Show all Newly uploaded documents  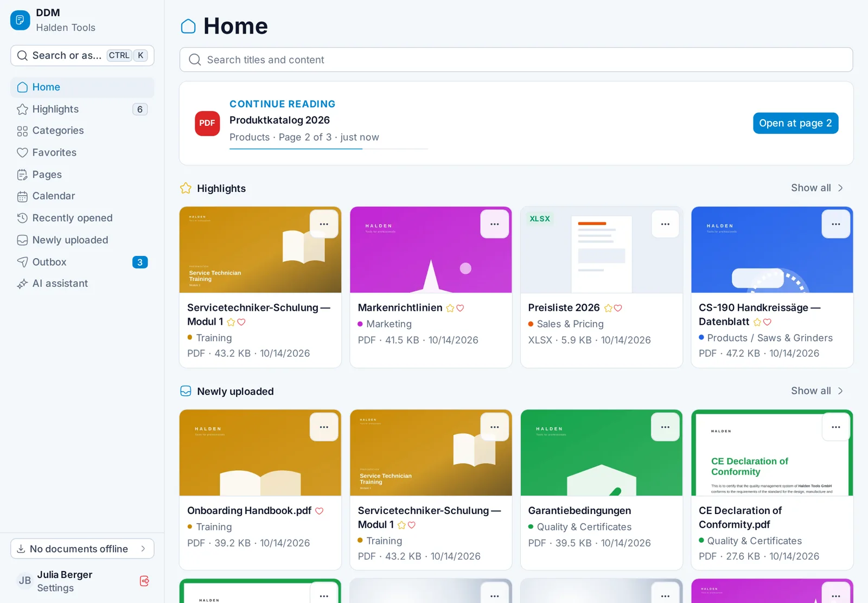click(x=817, y=390)
